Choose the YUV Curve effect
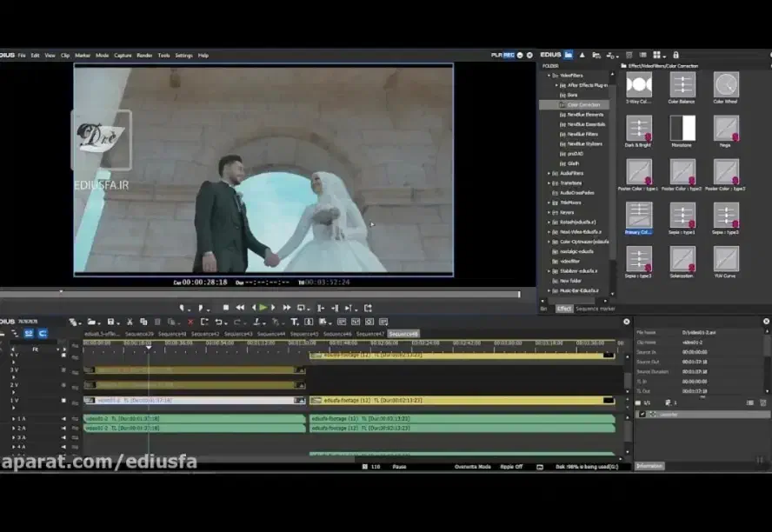 726,259
